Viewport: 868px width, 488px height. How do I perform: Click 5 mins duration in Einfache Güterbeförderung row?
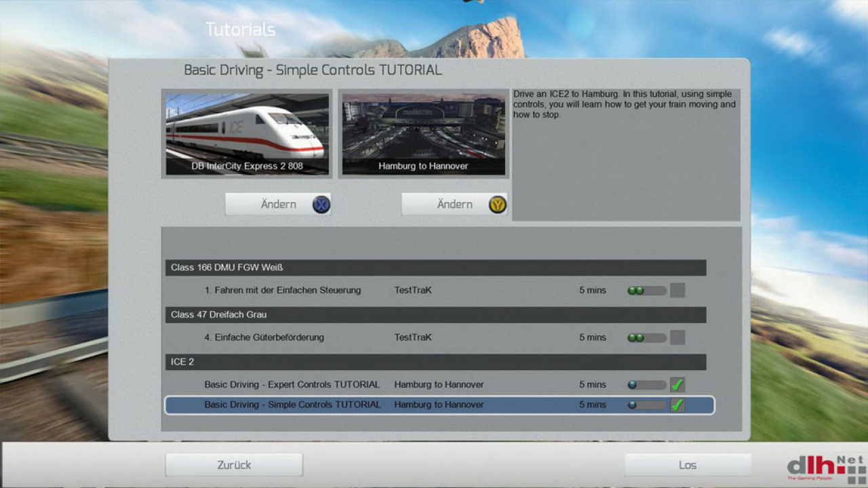click(593, 338)
